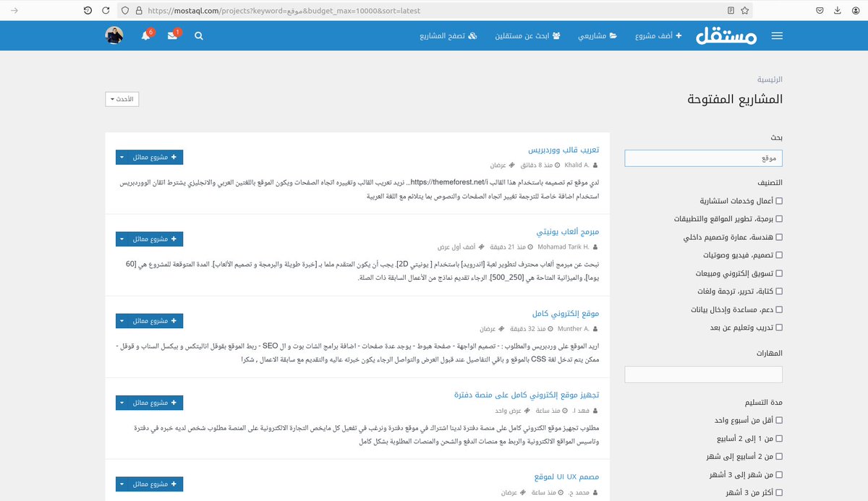The width and height of the screenshot is (868, 501).
Task: Expand مشروع مماثل arrow for منصة دفترة project
Action: tap(122, 403)
